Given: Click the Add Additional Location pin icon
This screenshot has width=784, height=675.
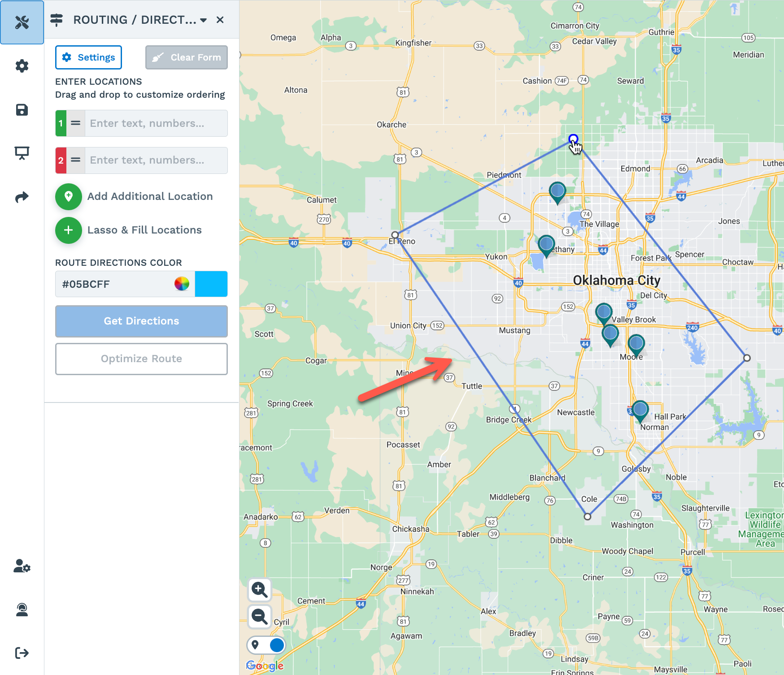Looking at the screenshot, I should 69,196.
